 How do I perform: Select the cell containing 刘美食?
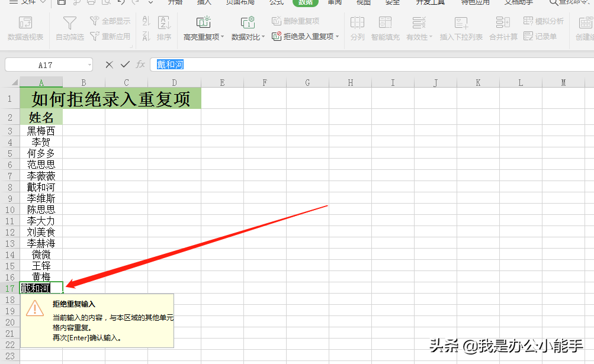41,232
